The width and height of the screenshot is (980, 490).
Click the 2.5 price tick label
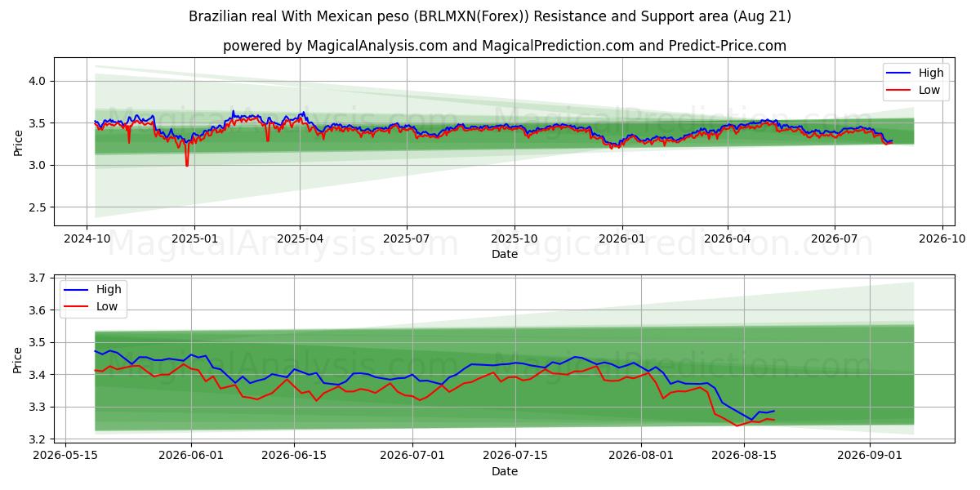[x=39, y=207]
